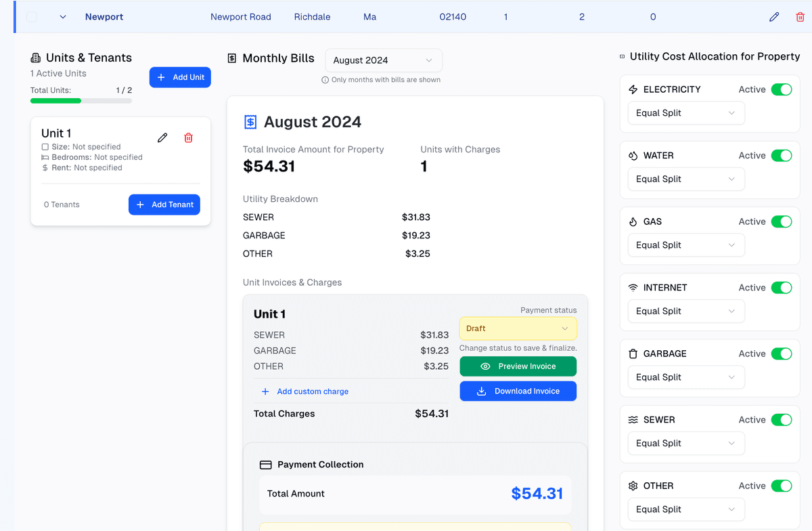Viewport: 812px width, 531px height.
Task: Toggle Water Active switch
Action: click(782, 156)
